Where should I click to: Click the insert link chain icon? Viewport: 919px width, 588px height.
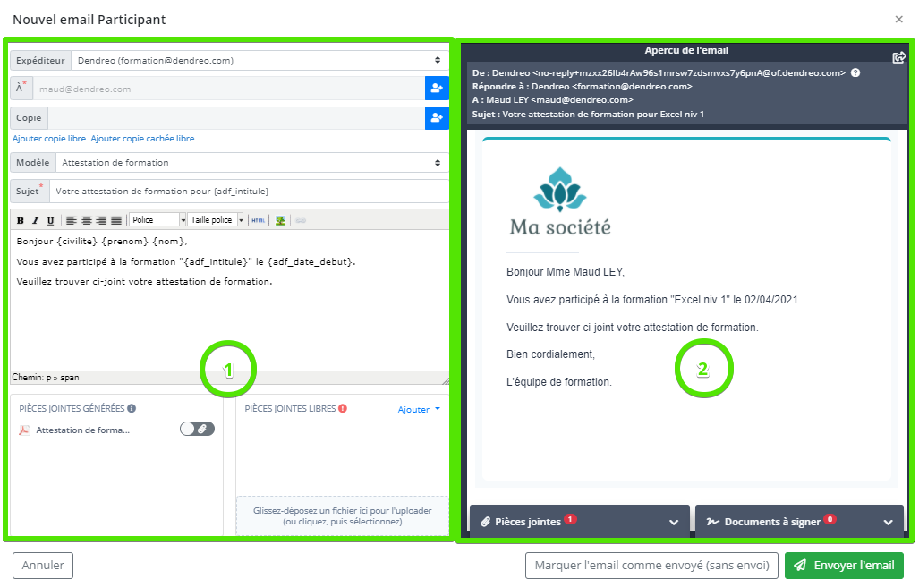tap(301, 220)
